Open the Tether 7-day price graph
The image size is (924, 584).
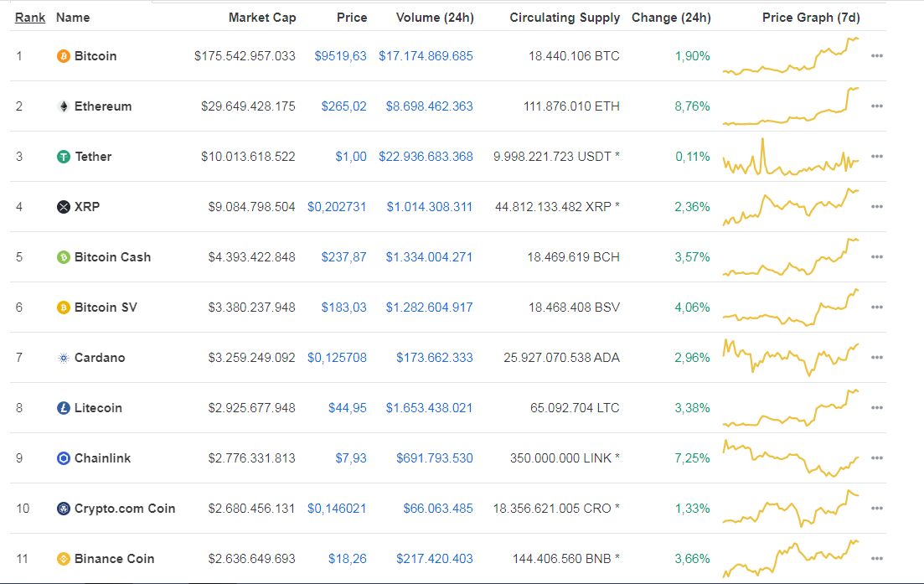(x=791, y=157)
